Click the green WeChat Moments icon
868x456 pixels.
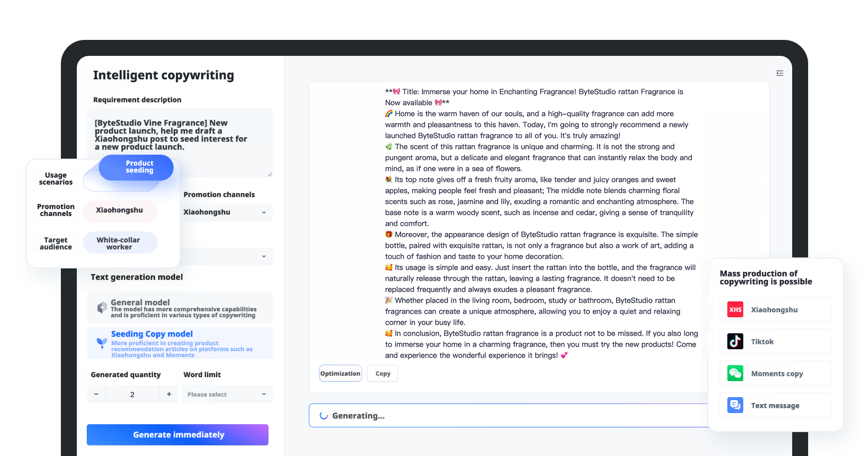point(735,374)
